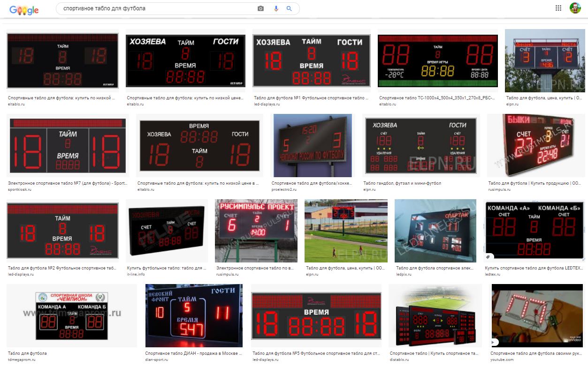Open scoreboard image with ВРЕМЯ above ТАЙМ
The image size is (588, 367).
pos(199,145)
